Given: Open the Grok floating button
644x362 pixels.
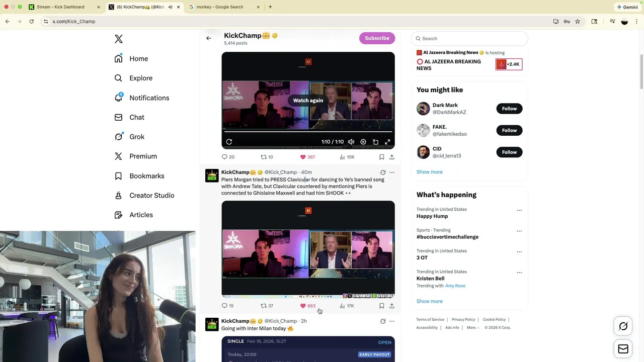Looking at the screenshot, I should click(623, 327).
